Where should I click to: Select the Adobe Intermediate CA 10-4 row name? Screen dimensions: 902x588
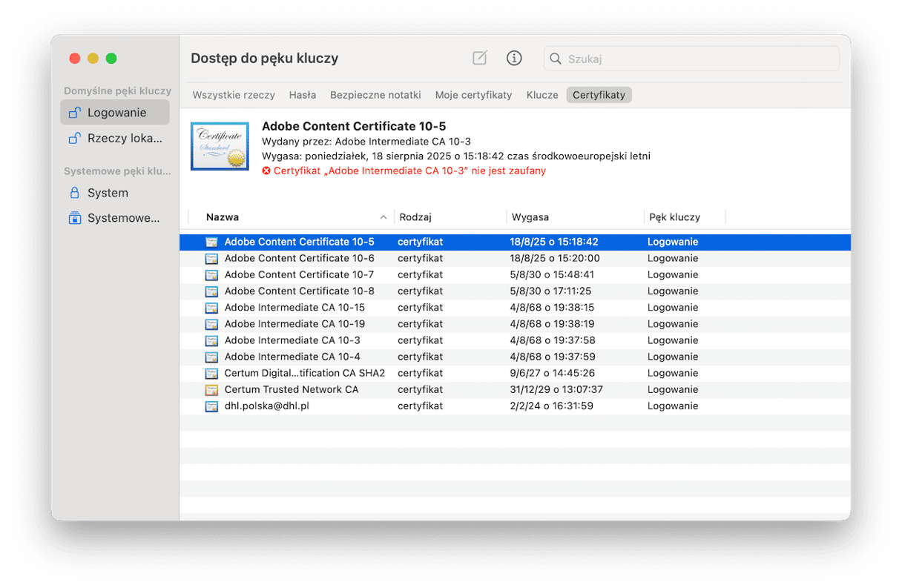click(292, 357)
